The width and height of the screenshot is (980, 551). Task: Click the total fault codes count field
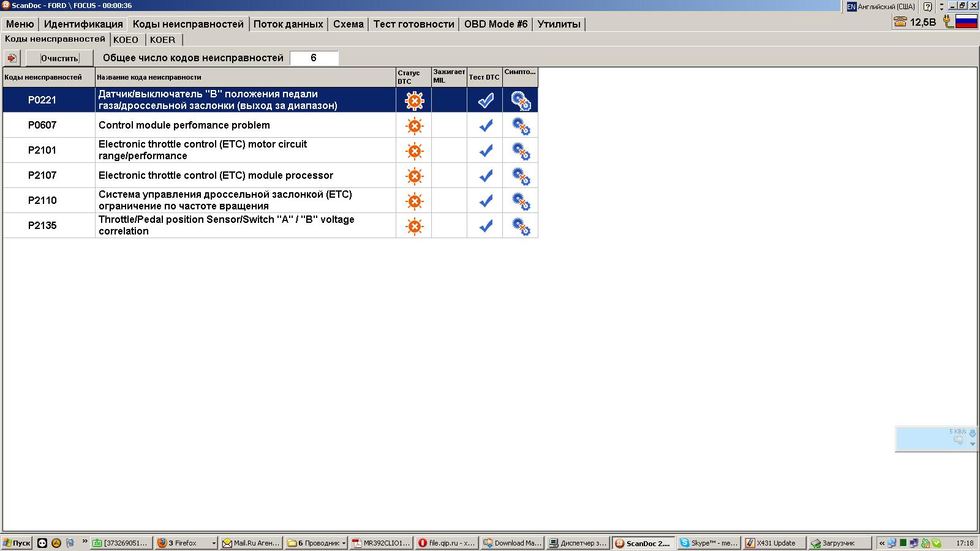[314, 58]
